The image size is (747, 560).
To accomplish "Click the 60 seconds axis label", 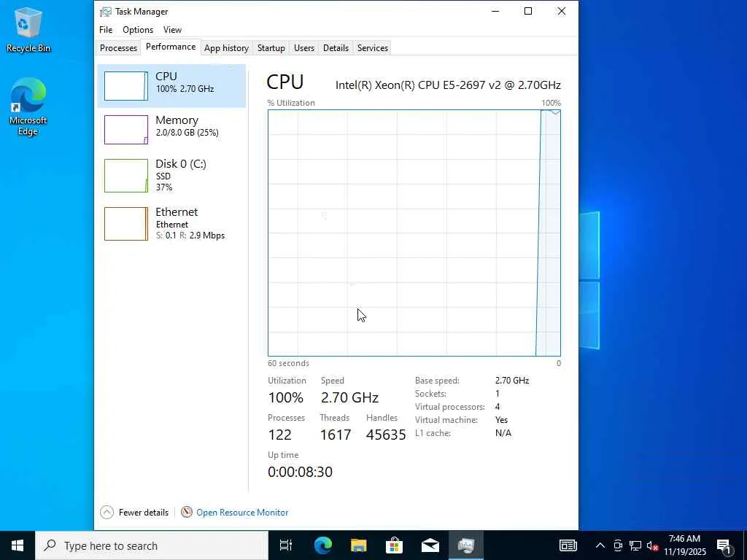I will [288, 363].
